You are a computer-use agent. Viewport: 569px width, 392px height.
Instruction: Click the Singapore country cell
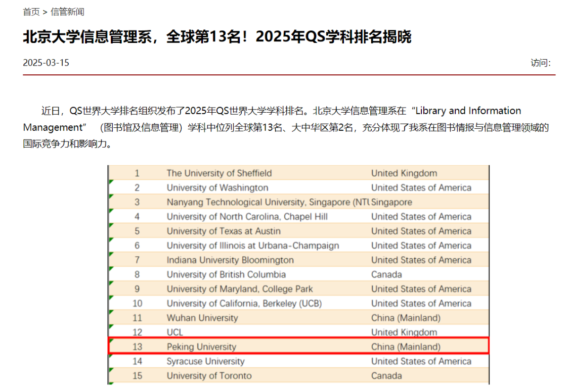[392, 202]
